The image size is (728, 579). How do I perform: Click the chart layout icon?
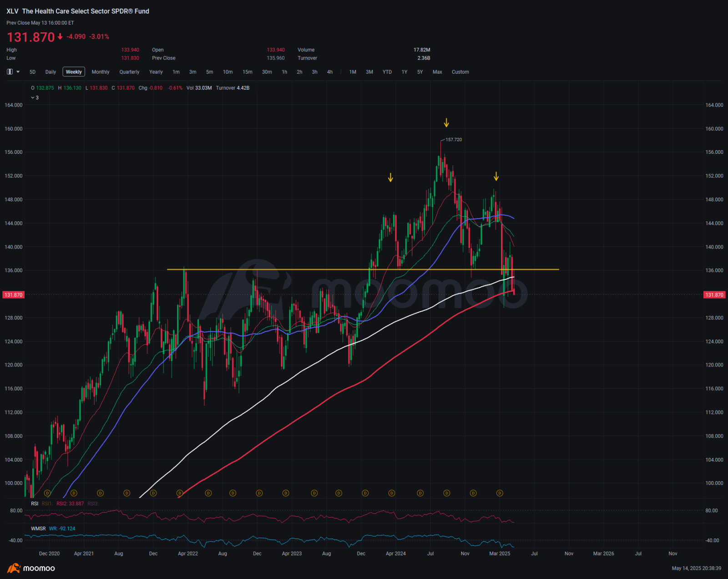10,72
